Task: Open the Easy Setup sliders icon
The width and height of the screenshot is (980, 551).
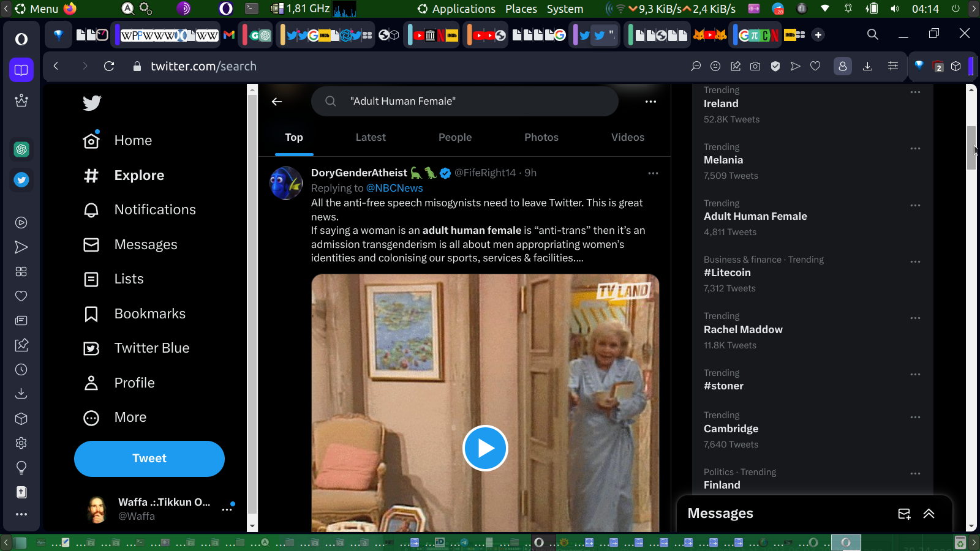Action: 893,66
